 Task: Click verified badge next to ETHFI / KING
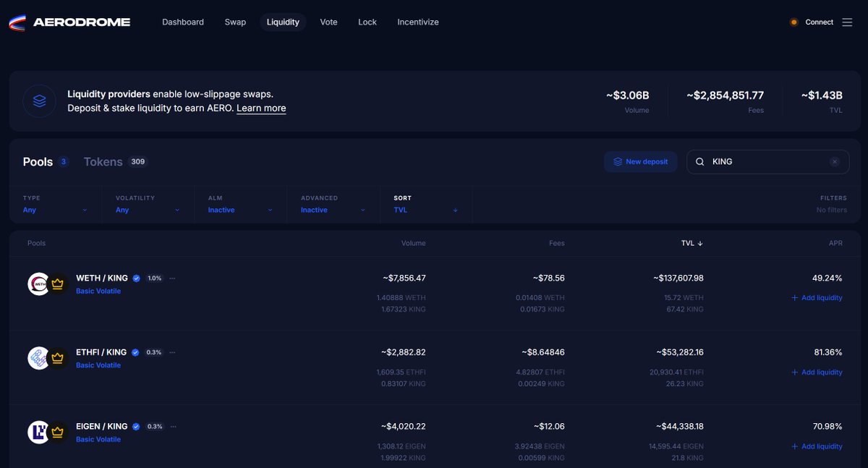pyautogui.click(x=136, y=352)
